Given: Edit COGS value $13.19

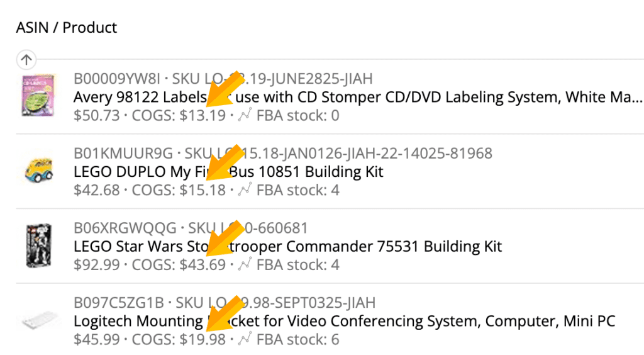Looking at the screenshot, I should click(x=203, y=116).
